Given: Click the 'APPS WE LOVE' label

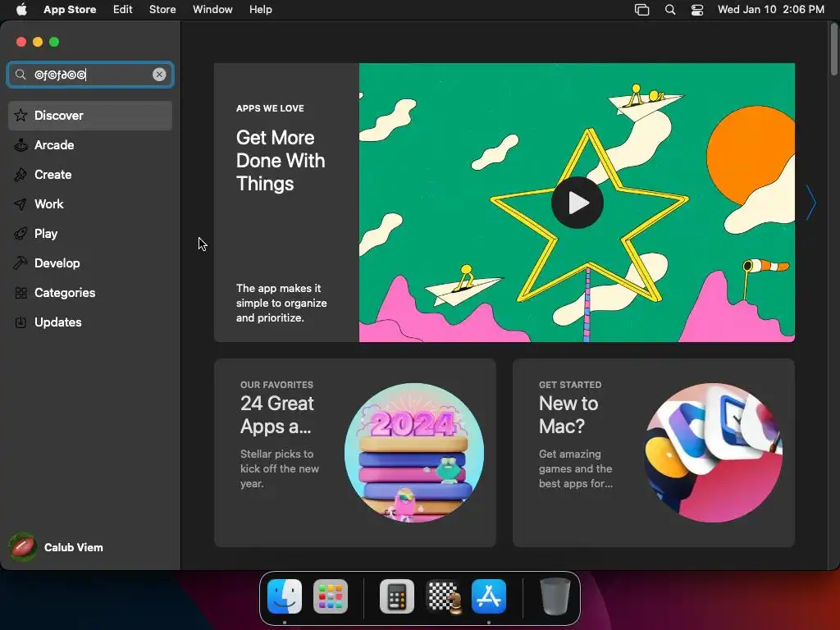Looking at the screenshot, I should coord(270,108).
